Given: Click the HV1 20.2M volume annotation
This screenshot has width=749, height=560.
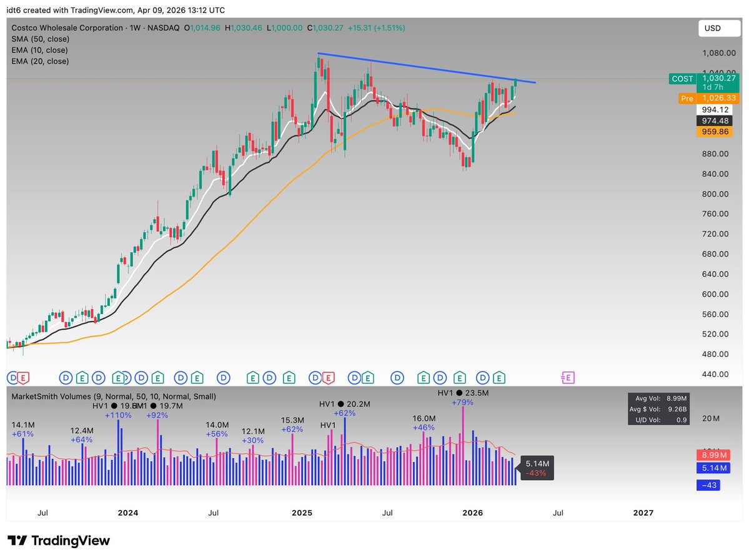Looking at the screenshot, I should (344, 404).
